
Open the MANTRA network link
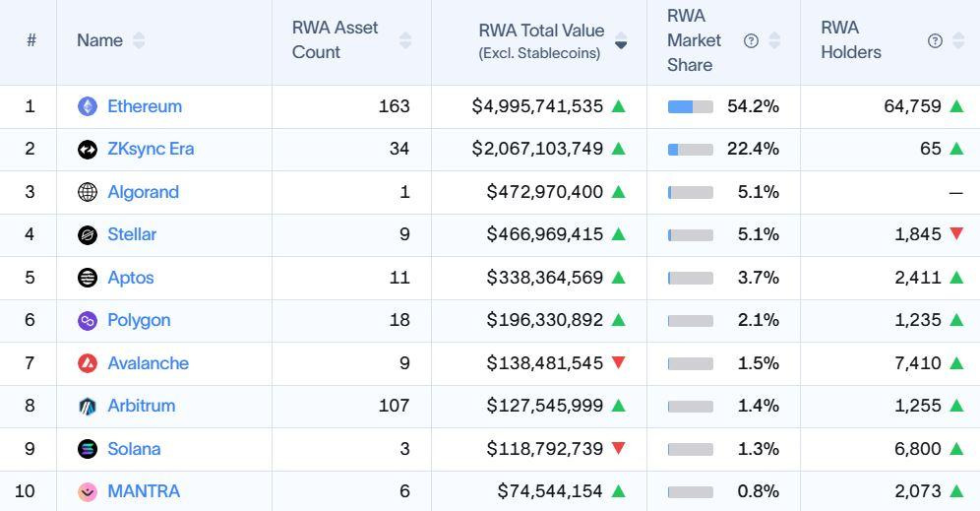(x=144, y=491)
